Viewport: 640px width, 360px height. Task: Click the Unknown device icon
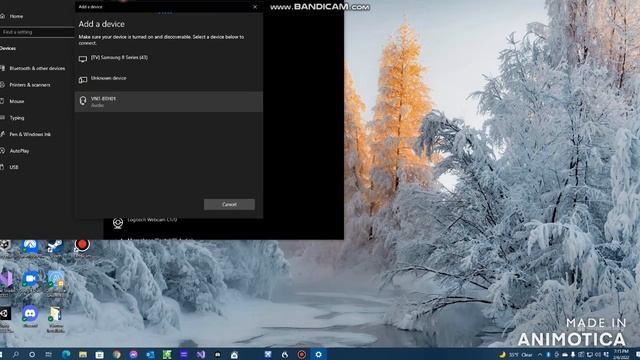coord(83,80)
